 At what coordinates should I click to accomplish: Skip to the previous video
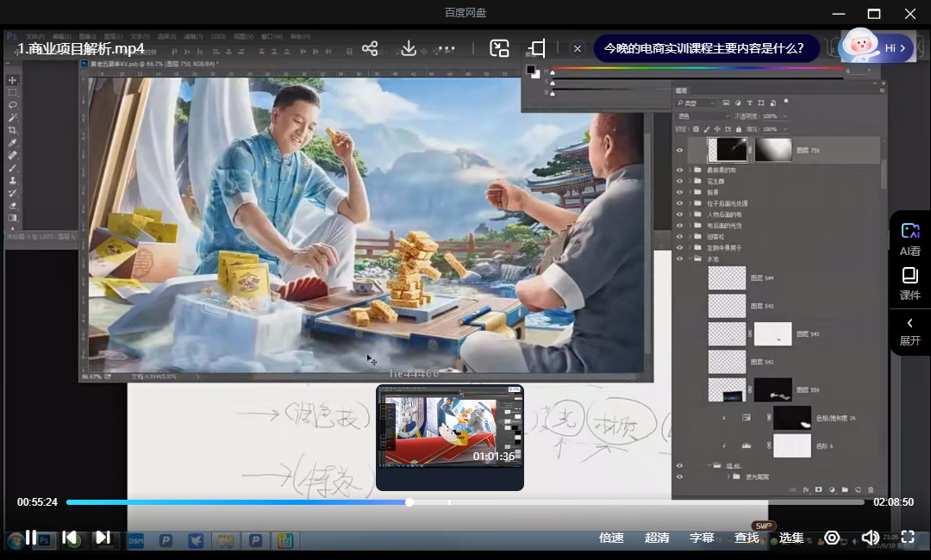(x=70, y=538)
